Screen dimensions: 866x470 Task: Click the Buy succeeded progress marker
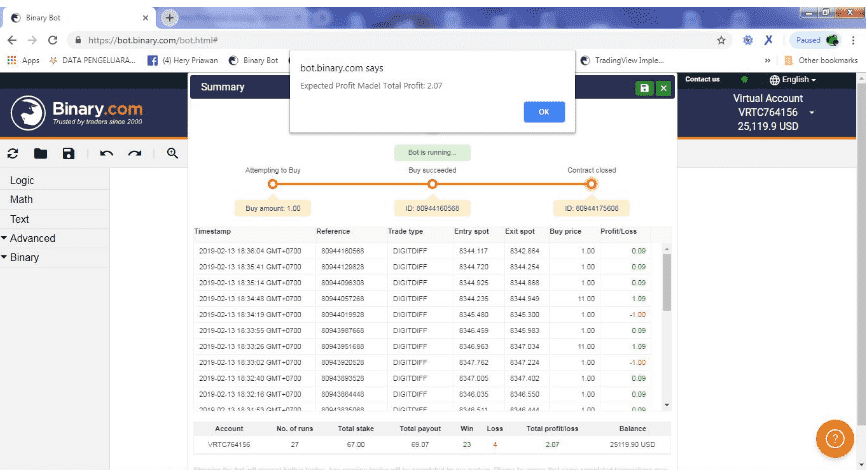pos(432,184)
